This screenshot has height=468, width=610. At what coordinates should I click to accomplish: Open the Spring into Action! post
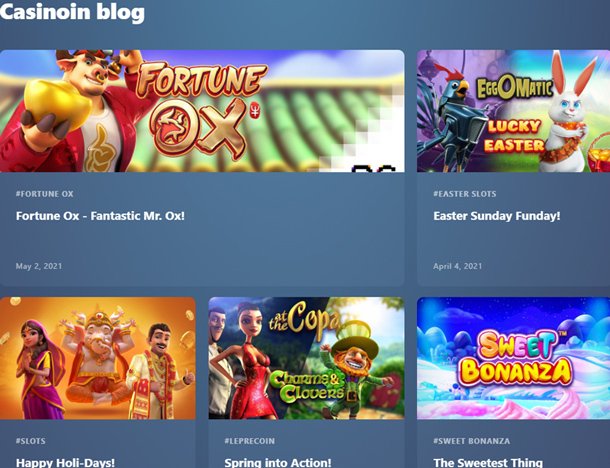pos(278,463)
